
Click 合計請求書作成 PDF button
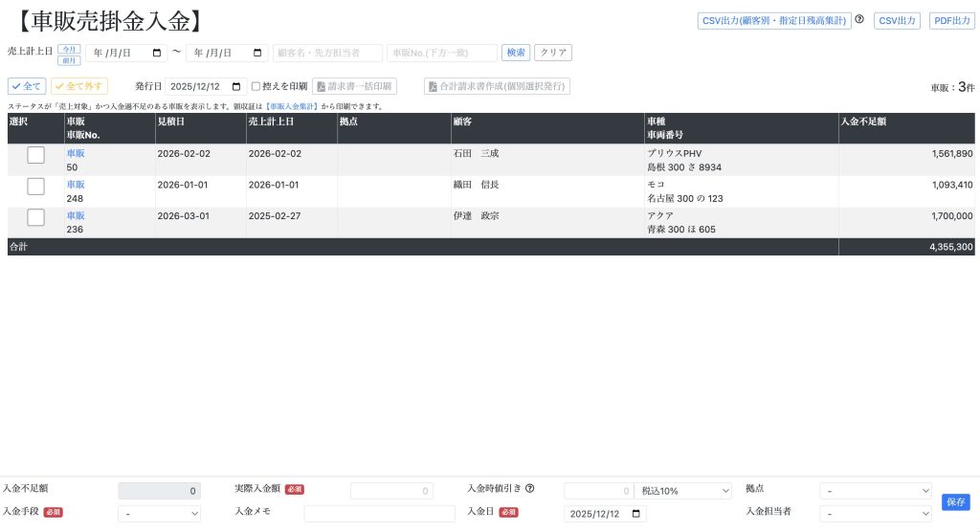(x=497, y=86)
